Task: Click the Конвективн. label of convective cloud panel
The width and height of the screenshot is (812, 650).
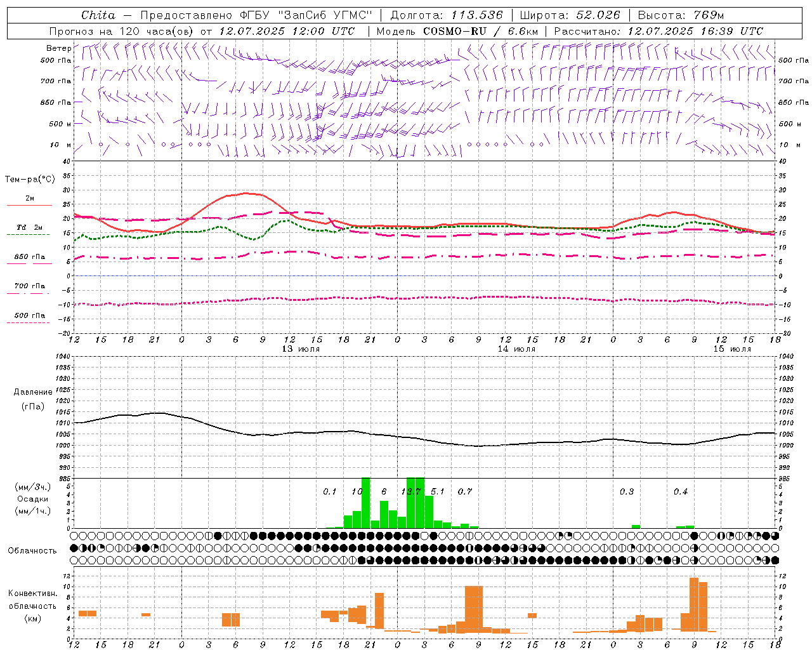Action: coord(32,594)
